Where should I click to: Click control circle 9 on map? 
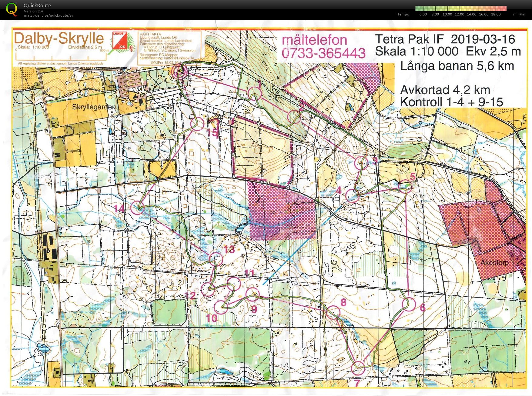[253, 294]
